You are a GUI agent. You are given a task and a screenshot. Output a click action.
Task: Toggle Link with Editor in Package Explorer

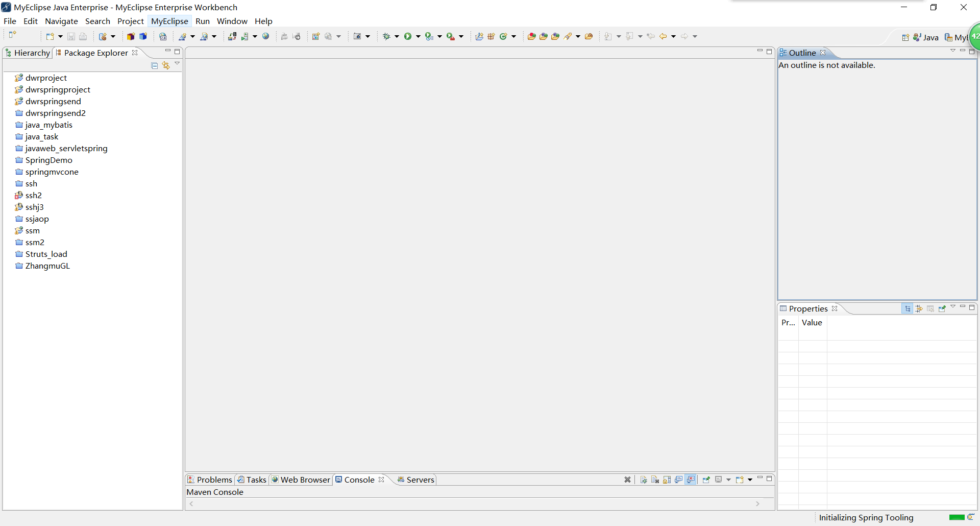[166, 65]
